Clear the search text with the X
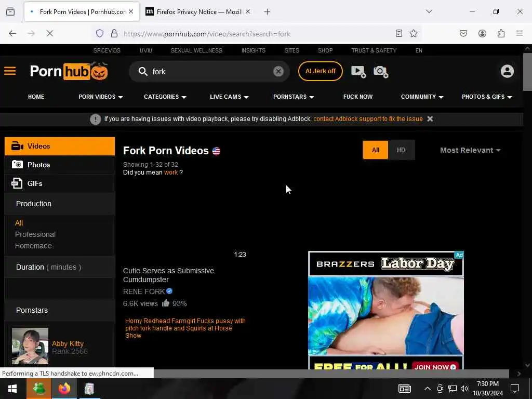Viewport: 532px width, 399px height. coord(278,71)
